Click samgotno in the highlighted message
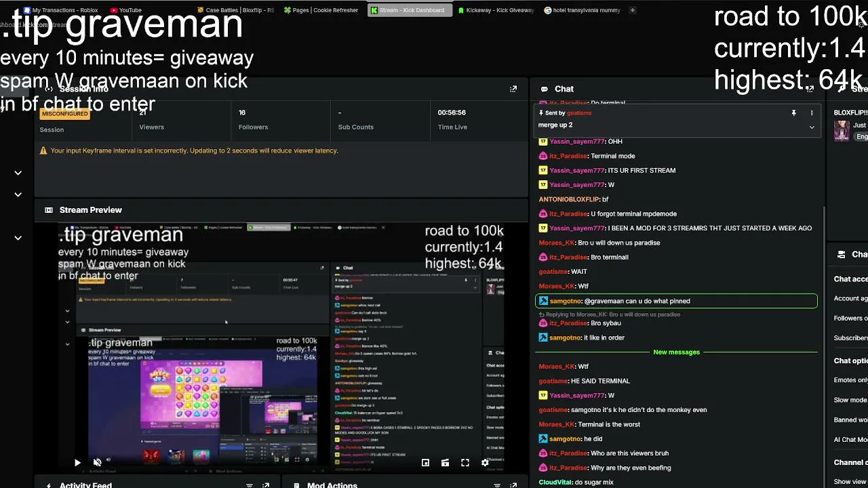 [566, 301]
